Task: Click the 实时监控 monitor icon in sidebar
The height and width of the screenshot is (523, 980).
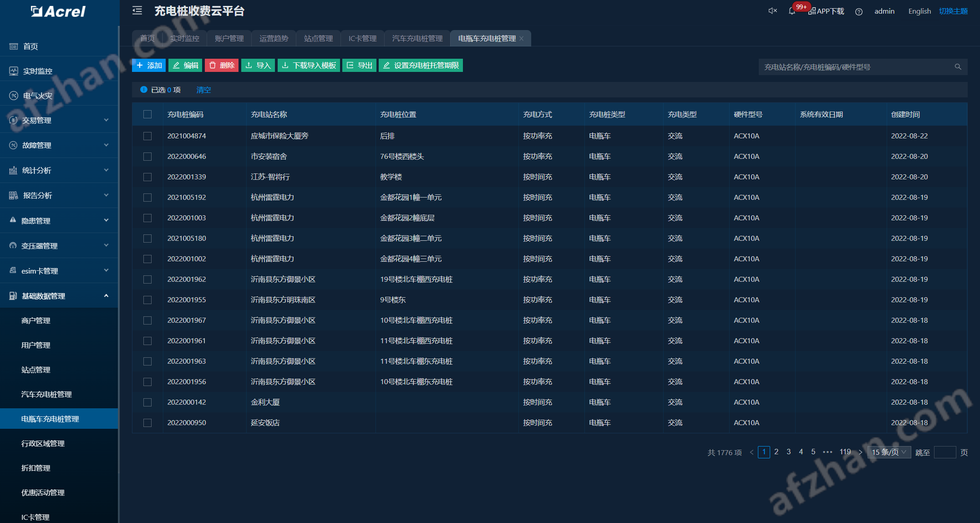Action: click(14, 71)
